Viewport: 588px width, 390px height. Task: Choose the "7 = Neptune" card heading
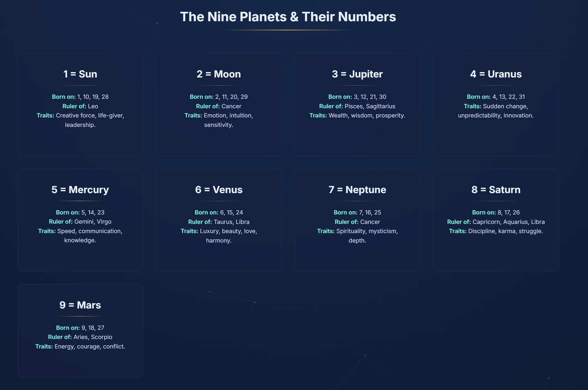click(357, 190)
